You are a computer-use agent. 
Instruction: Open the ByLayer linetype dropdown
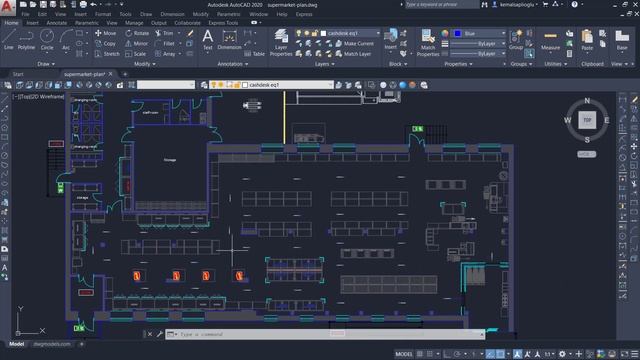[478, 53]
